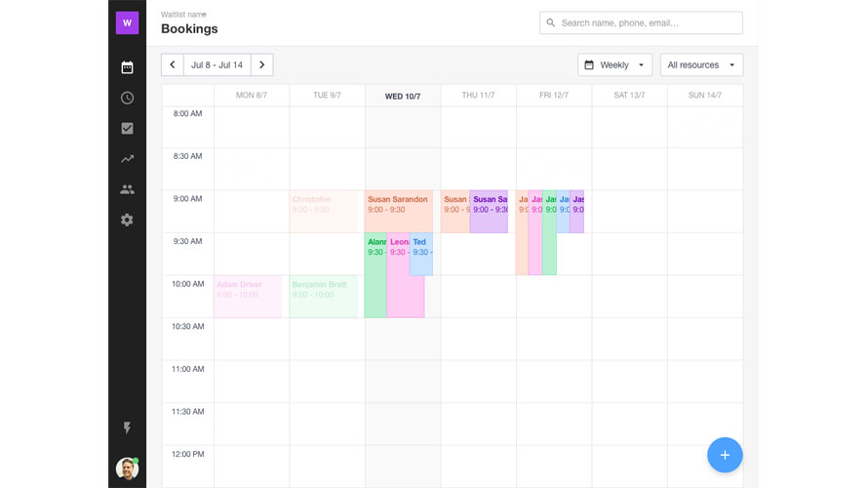Viewport: 868px width, 488px height.
Task: Click the checkmark tasks sidebar icon
Action: coord(127,128)
